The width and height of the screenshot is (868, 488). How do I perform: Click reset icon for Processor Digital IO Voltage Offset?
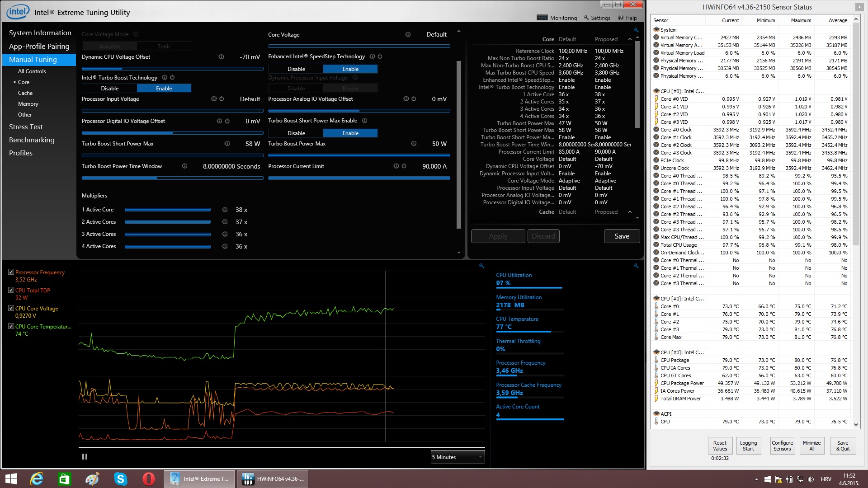(227, 121)
